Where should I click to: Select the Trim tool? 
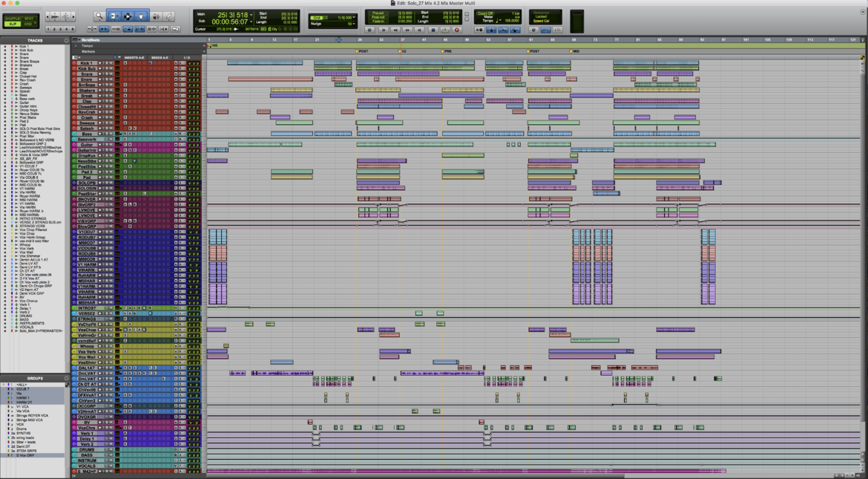[114, 16]
